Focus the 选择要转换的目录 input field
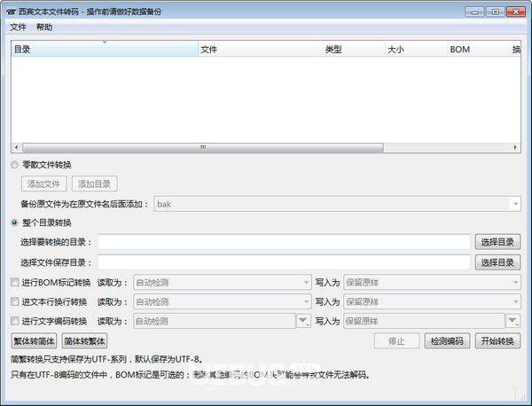The width and height of the screenshot is (532, 406). click(284, 242)
